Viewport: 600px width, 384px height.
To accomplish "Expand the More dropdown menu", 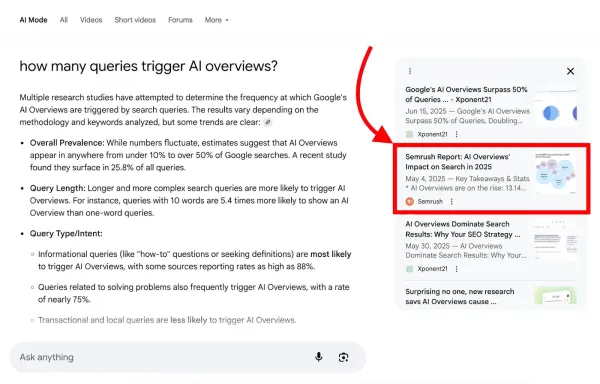I will (216, 20).
